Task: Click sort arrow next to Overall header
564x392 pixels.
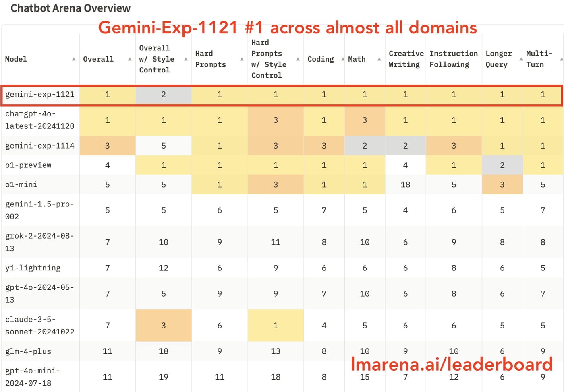Action: 130,59
